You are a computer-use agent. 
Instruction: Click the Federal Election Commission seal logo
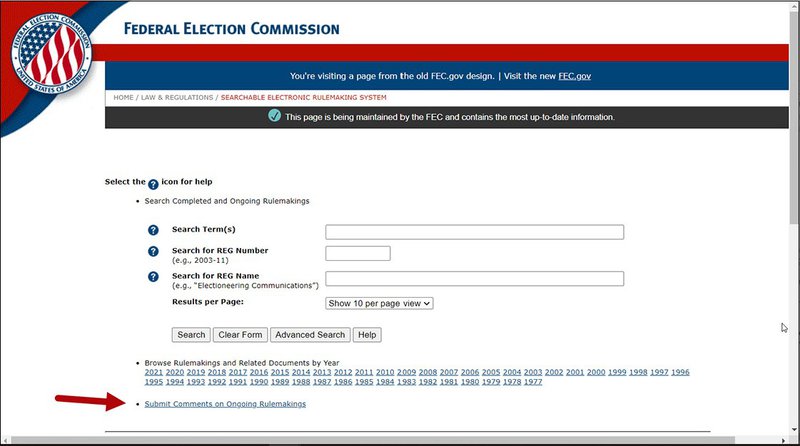[51, 54]
